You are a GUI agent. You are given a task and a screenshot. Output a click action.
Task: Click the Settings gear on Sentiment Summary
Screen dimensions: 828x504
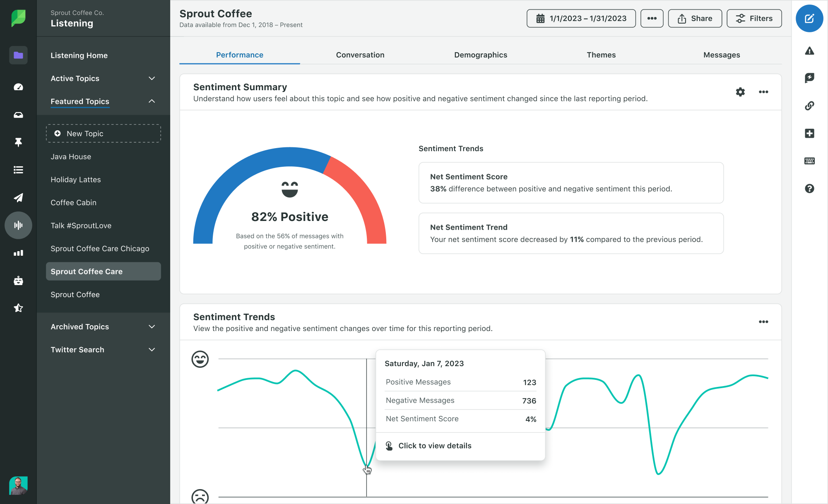740,91
